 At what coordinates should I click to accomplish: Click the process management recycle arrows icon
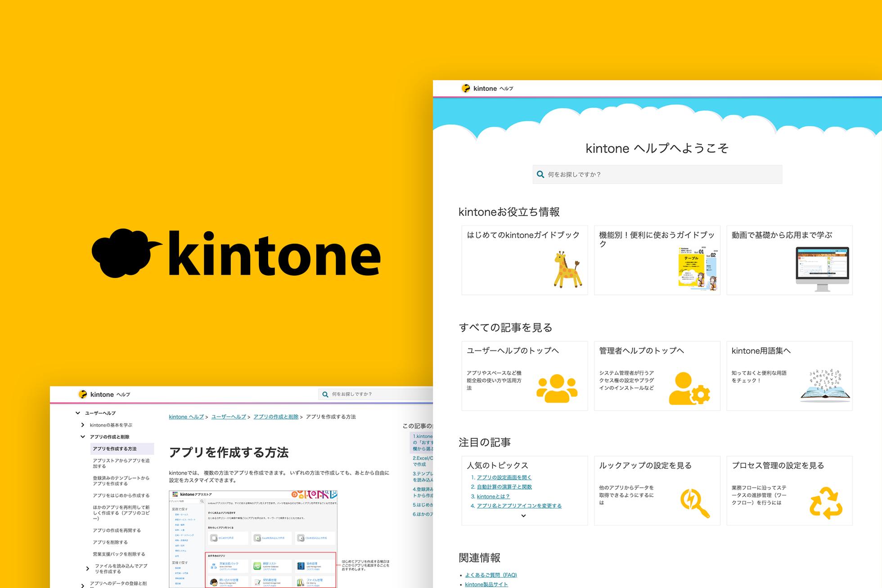pos(826,503)
